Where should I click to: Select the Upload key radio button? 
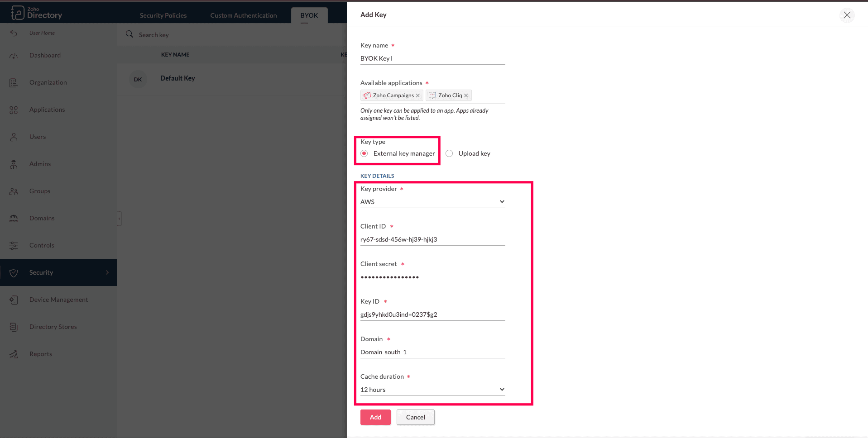(449, 154)
